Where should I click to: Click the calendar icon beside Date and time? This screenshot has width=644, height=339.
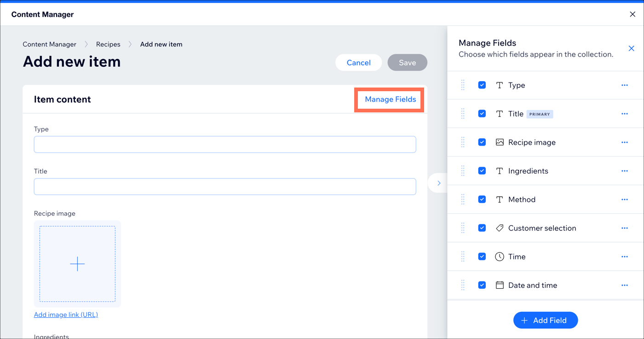click(500, 285)
